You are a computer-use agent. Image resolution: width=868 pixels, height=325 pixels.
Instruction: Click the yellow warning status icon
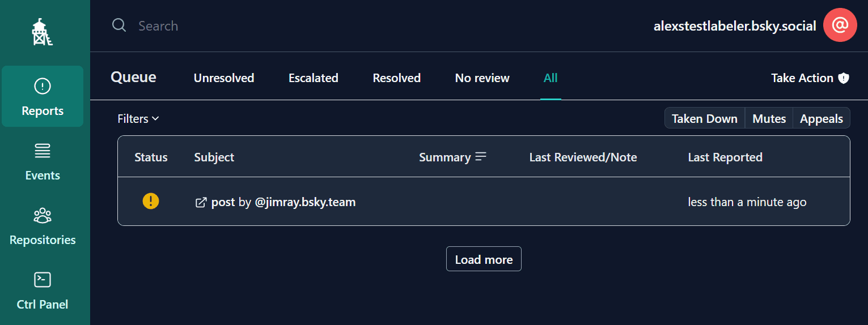(x=151, y=201)
